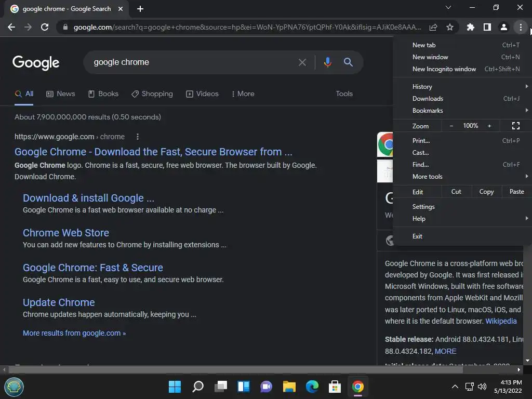Go back using the browser back arrow
532x399 pixels.
point(11,27)
